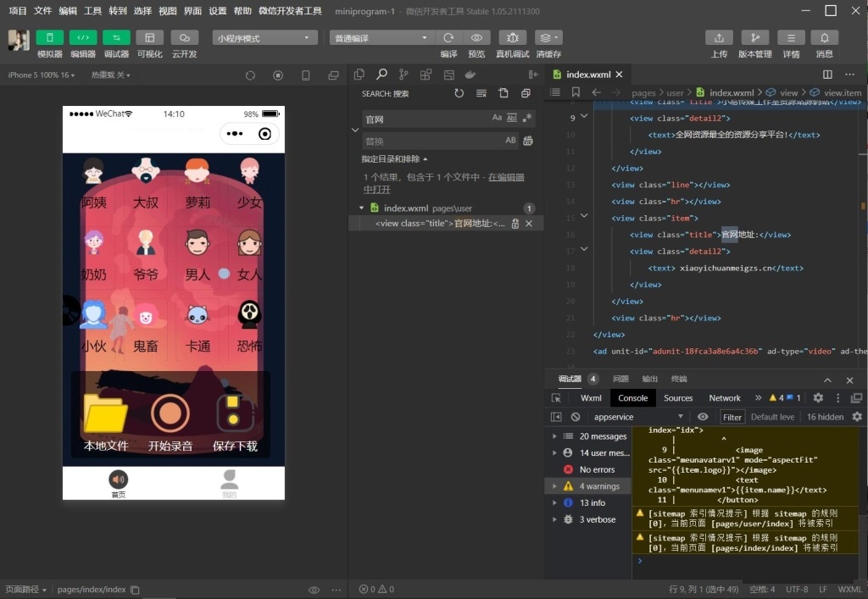This screenshot has height=599, width=868.
Task: Click the green 模拟器 simulator toggle button
Action: [x=50, y=38]
